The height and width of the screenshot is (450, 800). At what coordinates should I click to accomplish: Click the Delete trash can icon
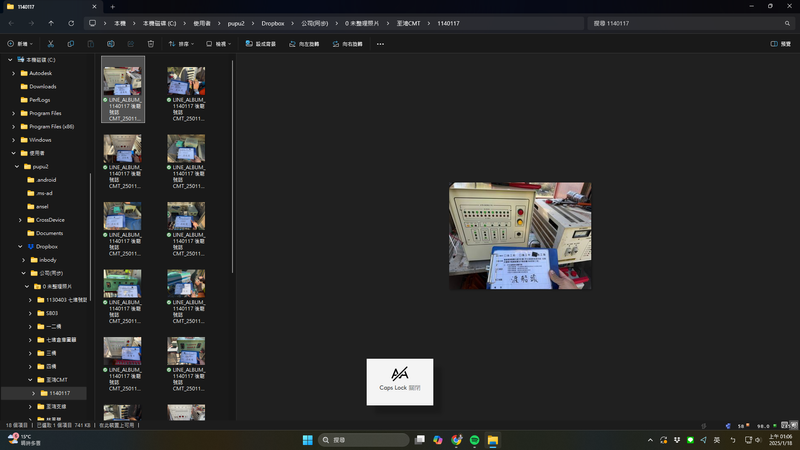point(151,44)
